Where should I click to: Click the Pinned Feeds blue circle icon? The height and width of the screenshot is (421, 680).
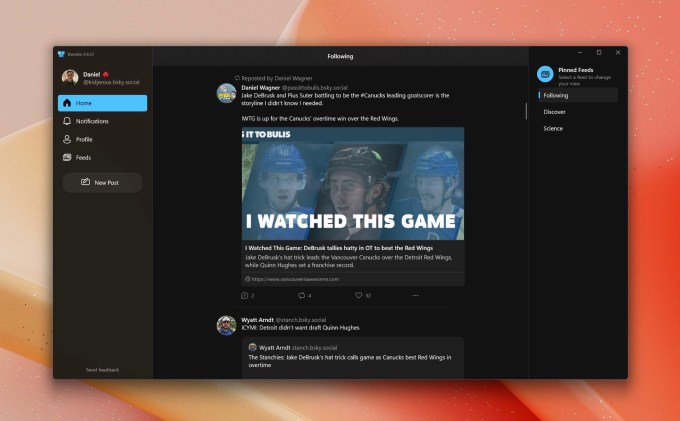click(x=545, y=74)
